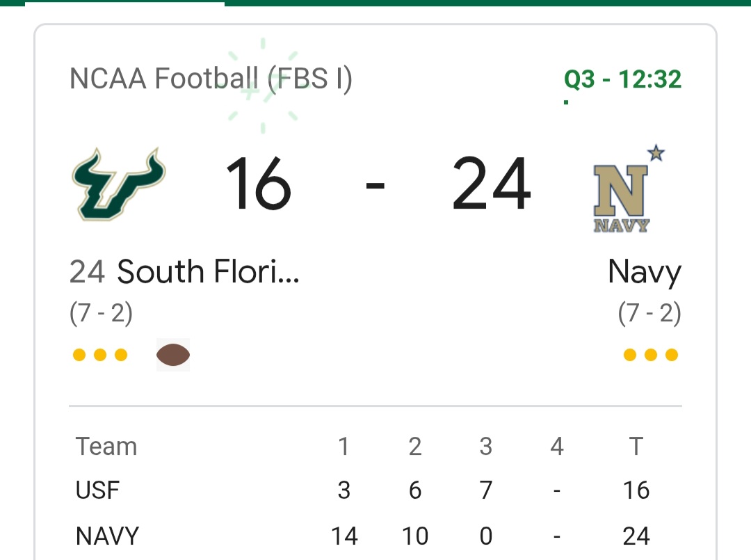This screenshot has height=560, width=751.
Task: Open the 24 South Florida team name
Action: coord(184,271)
